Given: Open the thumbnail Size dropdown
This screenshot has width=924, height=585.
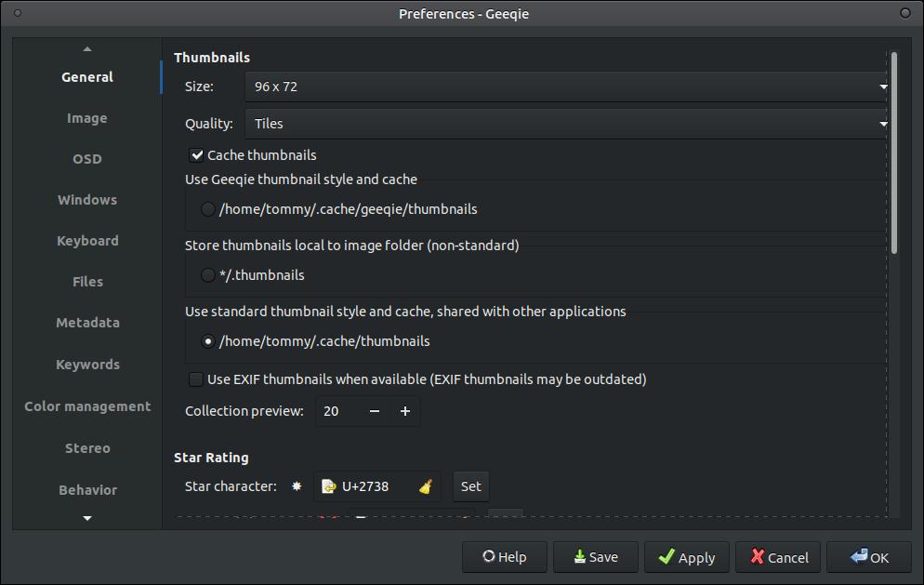Looking at the screenshot, I should click(566, 86).
